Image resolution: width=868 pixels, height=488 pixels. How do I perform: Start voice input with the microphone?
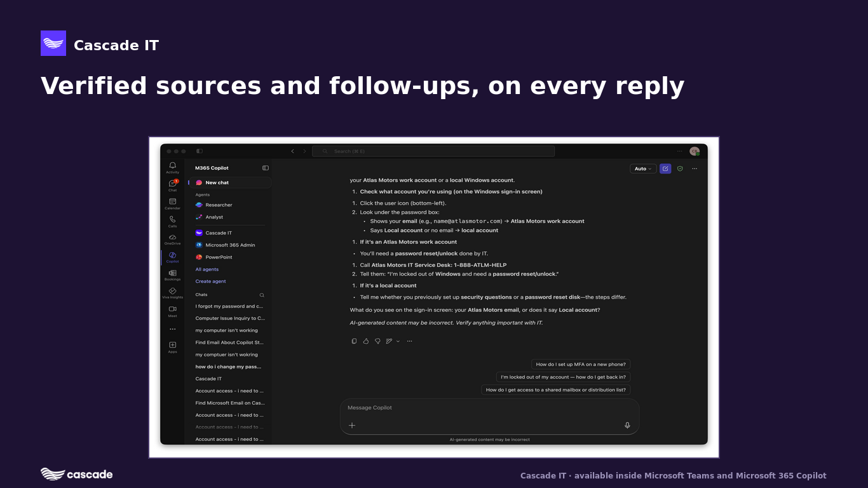pos(627,425)
